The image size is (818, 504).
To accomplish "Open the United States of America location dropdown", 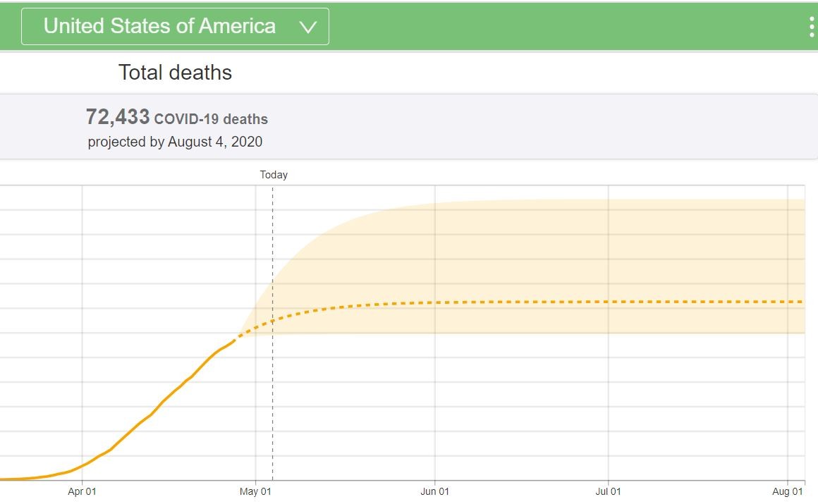I will pyautogui.click(x=175, y=26).
